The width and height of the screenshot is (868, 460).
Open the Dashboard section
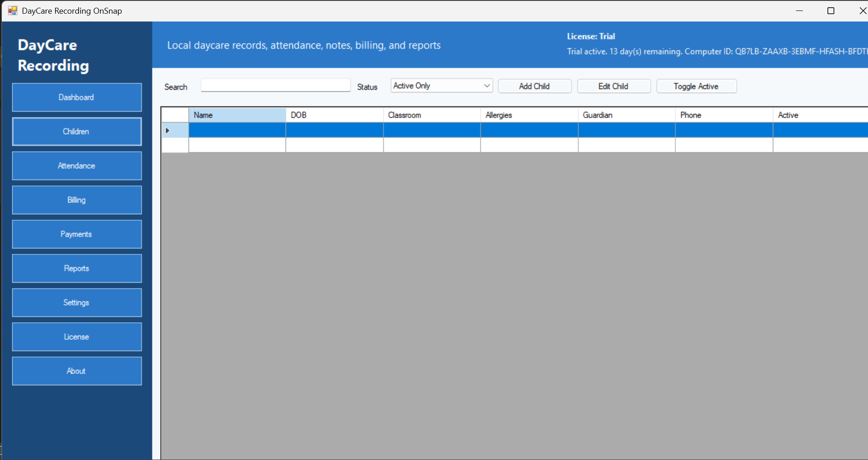[x=77, y=97]
